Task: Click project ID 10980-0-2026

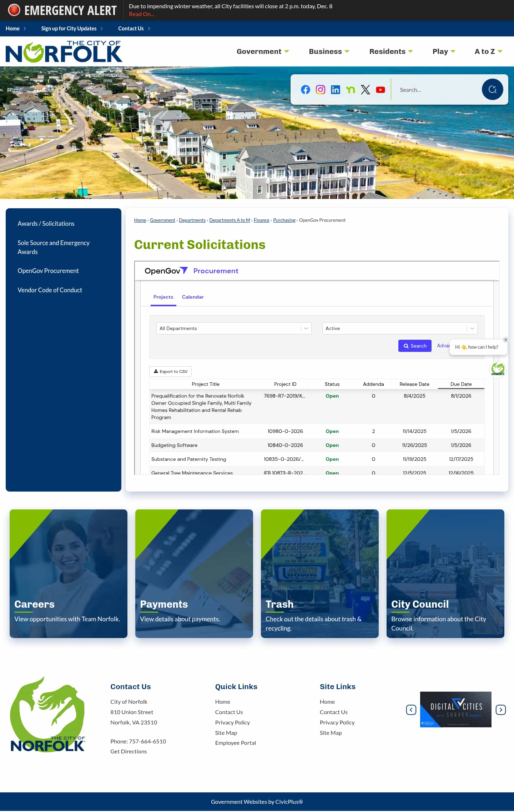Action: (285, 431)
